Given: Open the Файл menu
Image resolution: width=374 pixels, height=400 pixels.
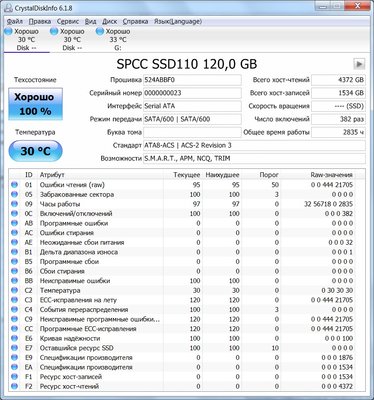Looking at the screenshot, I should 15,21.
